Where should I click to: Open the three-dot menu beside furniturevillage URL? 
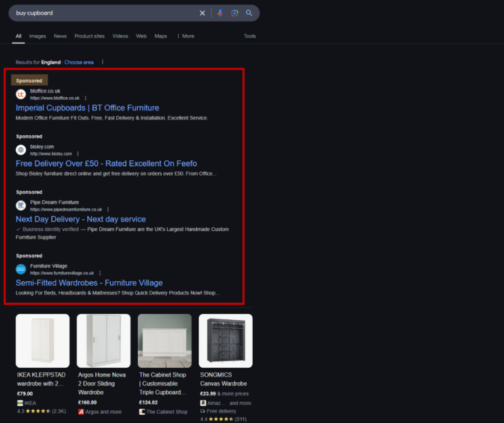tap(100, 273)
